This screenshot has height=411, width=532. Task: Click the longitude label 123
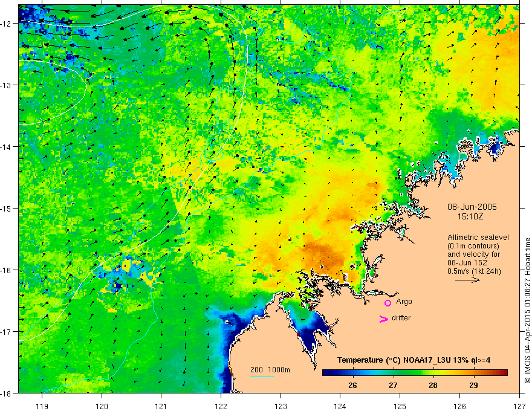click(281, 406)
